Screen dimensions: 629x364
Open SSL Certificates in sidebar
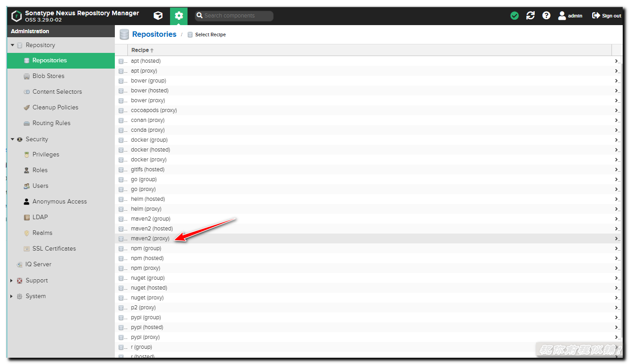[x=61, y=249]
